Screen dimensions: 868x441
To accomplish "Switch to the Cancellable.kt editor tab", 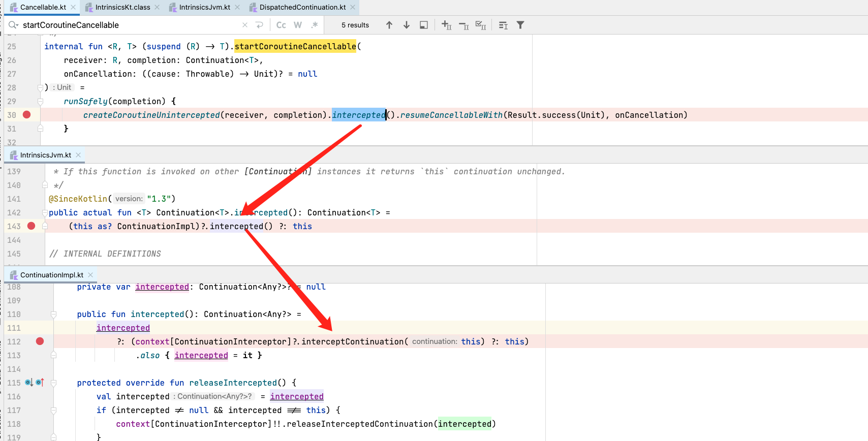I will pyautogui.click(x=43, y=7).
